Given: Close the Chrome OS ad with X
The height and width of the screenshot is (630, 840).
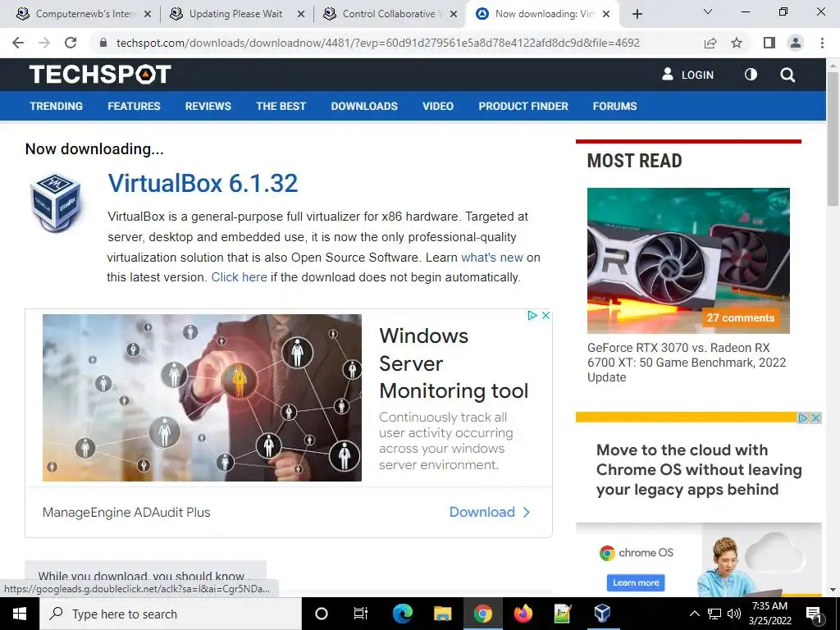Looking at the screenshot, I should coord(816,418).
